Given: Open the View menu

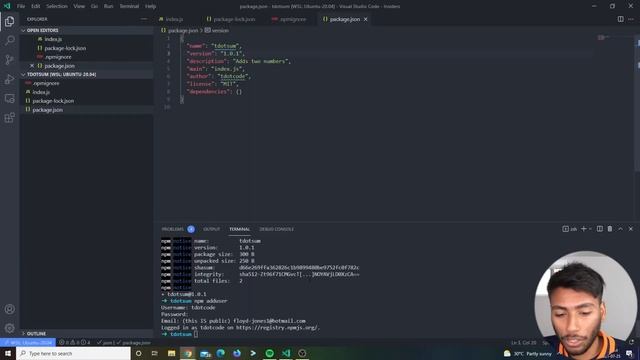Looking at the screenshot, I should coord(79,6).
